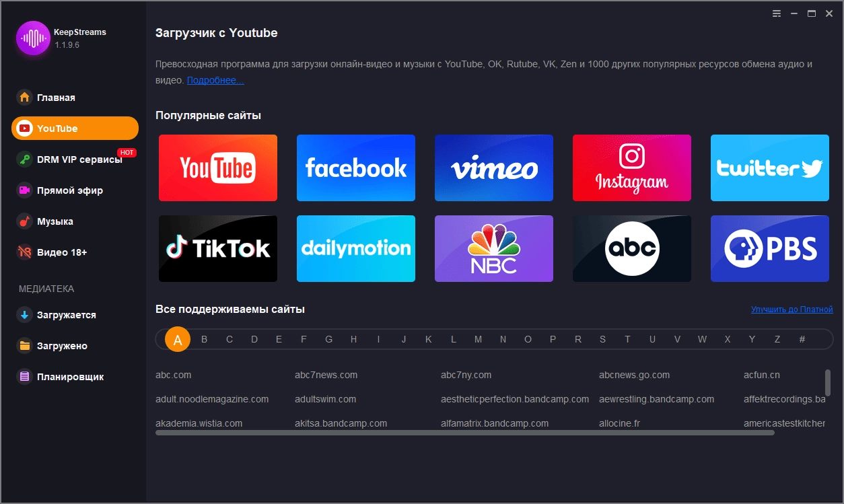Open the NBC site tile
The image size is (844, 504).
click(x=494, y=248)
